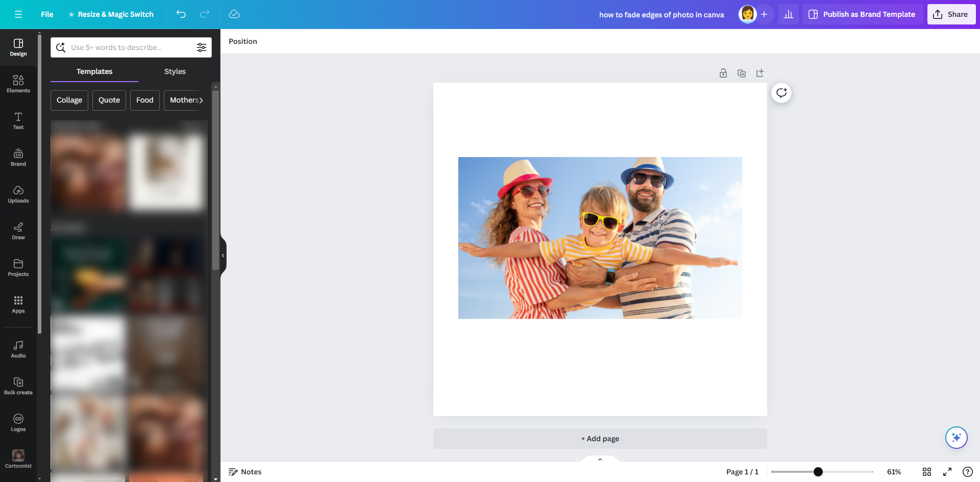Open the Elements panel
Viewport: 980px width, 482px height.
pos(18,84)
